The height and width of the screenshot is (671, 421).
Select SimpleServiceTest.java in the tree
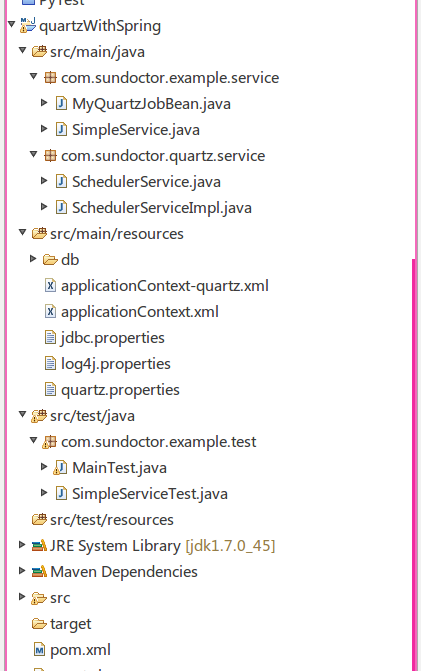[x=150, y=494]
